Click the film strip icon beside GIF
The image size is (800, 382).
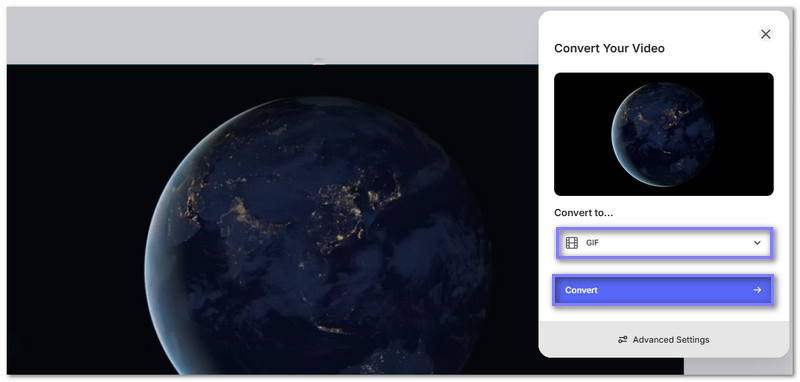click(571, 243)
